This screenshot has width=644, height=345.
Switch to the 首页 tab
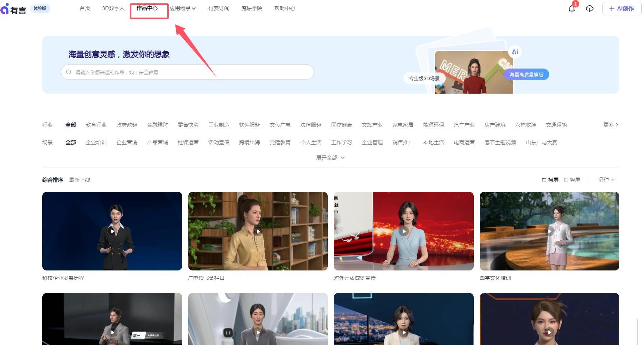85,8
